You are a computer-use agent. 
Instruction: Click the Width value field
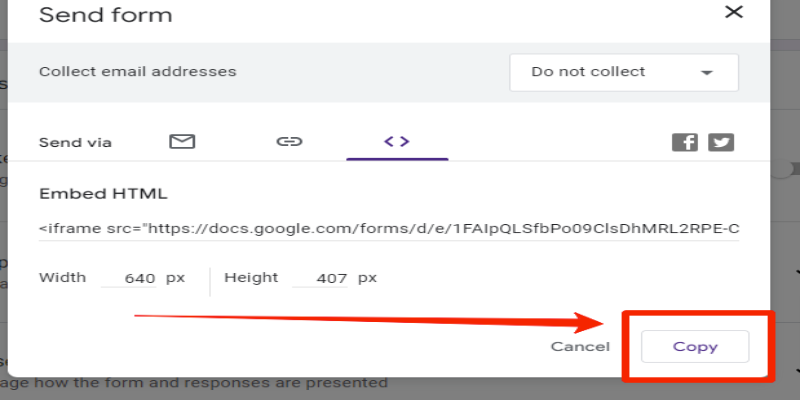tap(129, 279)
